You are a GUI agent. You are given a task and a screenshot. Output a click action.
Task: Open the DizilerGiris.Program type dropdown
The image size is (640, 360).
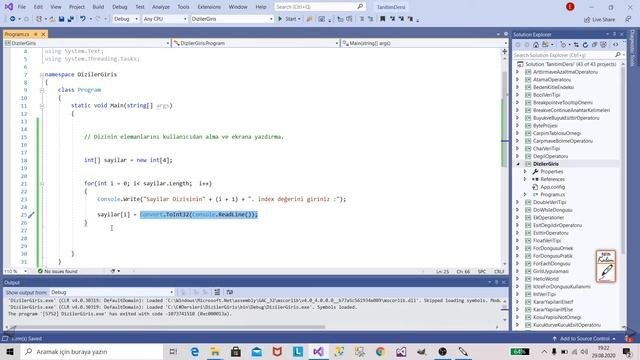coord(256,43)
